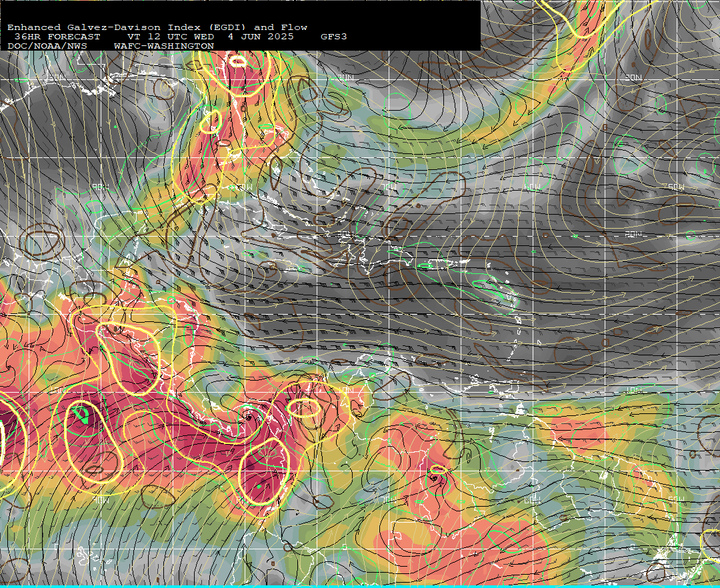
Task: Select the '36HR FORECAST' header text
Action: [x=57, y=37]
